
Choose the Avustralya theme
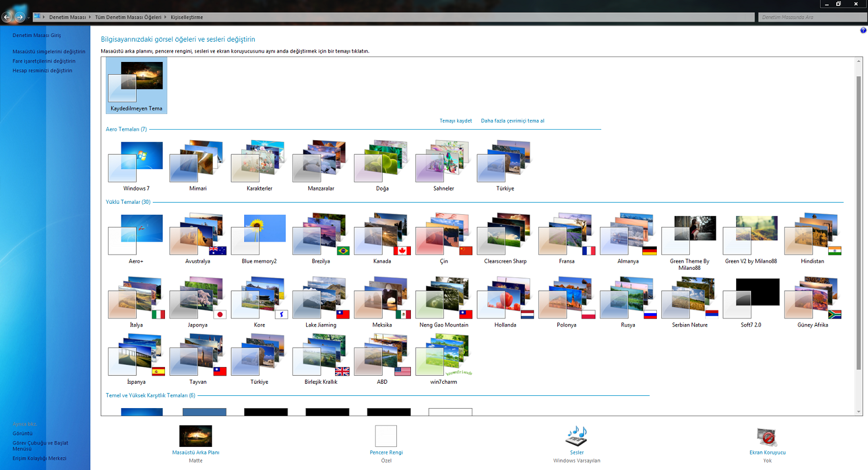click(x=197, y=239)
